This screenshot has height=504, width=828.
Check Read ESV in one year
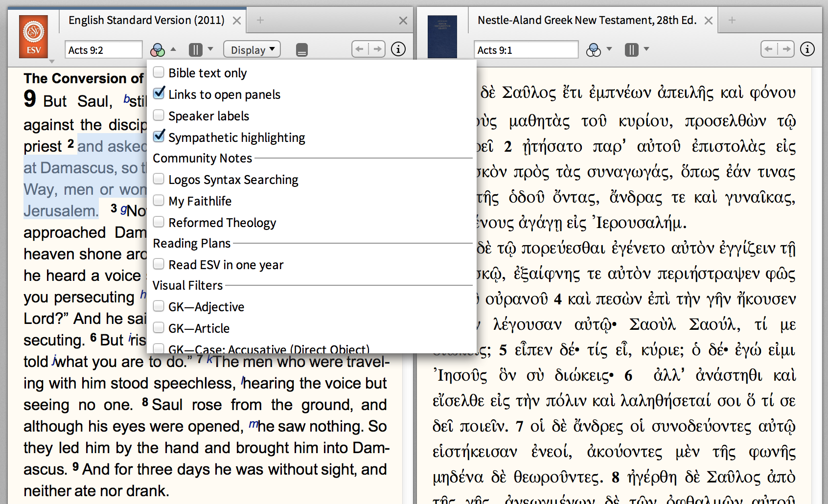(x=159, y=264)
